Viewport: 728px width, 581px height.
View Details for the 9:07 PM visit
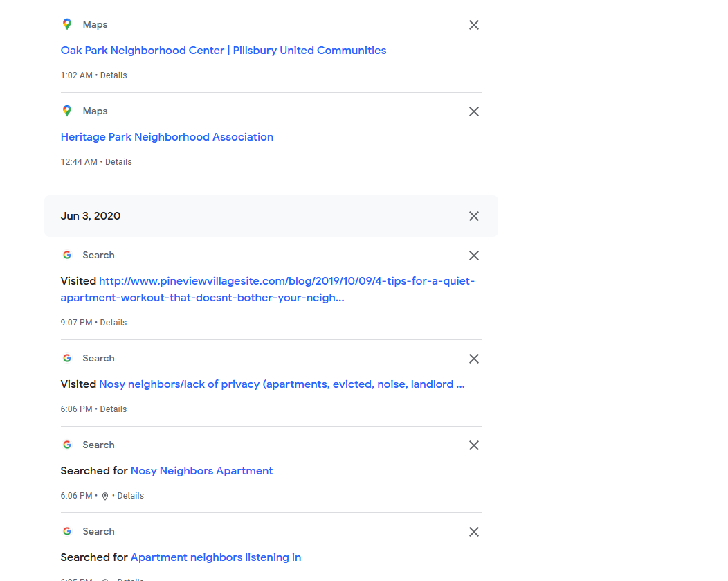point(113,323)
